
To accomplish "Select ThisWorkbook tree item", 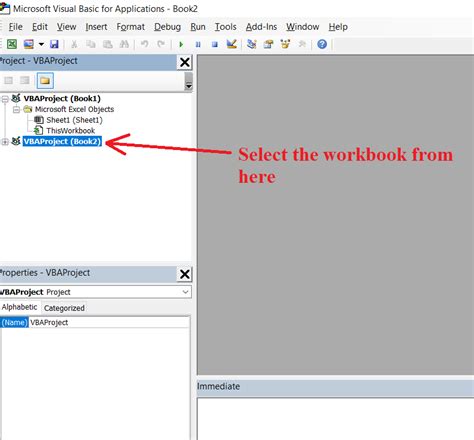I will (x=71, y=131).
